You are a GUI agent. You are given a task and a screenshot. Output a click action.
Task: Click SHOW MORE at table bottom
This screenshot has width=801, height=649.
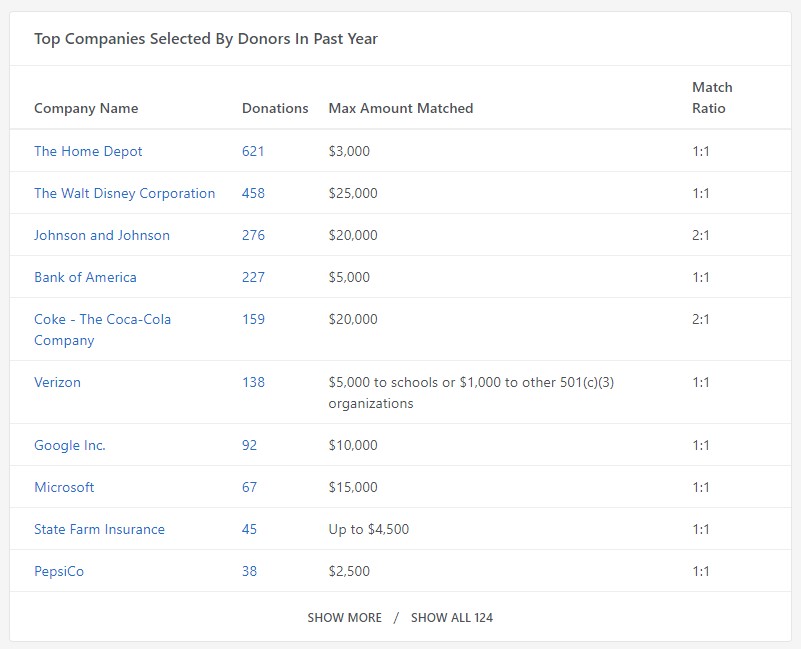(344, 617)
